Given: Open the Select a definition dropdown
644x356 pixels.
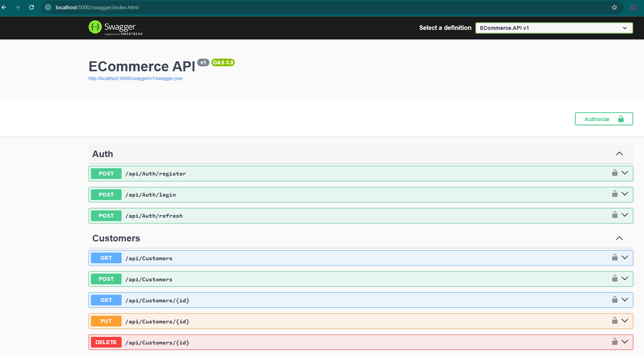Looking at the screenshot, I should pyautogui.click(x=553, y=28).
